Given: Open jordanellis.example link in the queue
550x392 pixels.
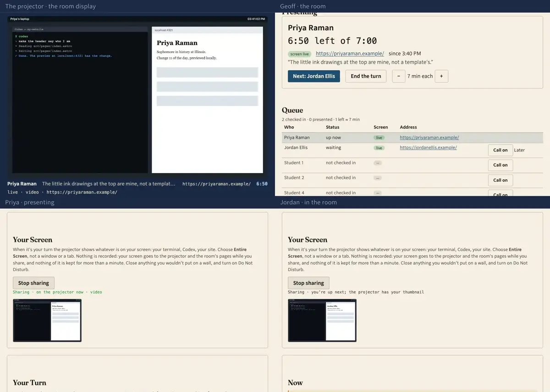Looking at the screenshot, I should 428,147.
